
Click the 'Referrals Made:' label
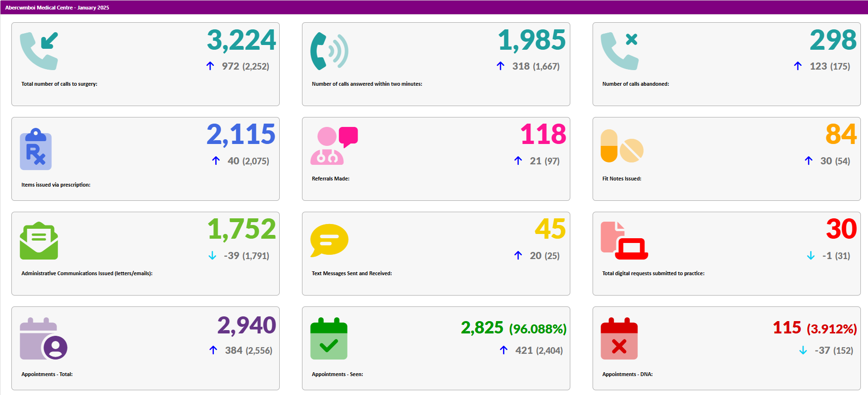coord(330,179)
